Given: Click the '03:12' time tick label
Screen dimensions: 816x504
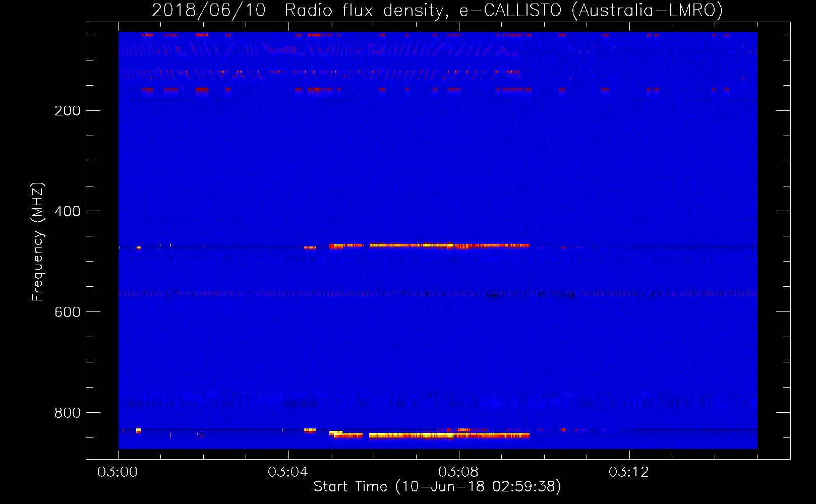Looking at the screenshot, I should pyautogui.click(x=629, y=472).
